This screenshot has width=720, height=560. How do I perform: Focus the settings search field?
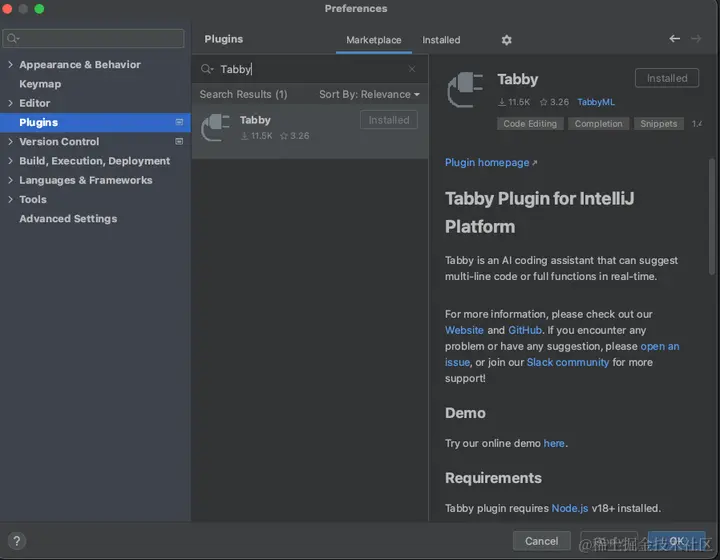pos(93,38)
